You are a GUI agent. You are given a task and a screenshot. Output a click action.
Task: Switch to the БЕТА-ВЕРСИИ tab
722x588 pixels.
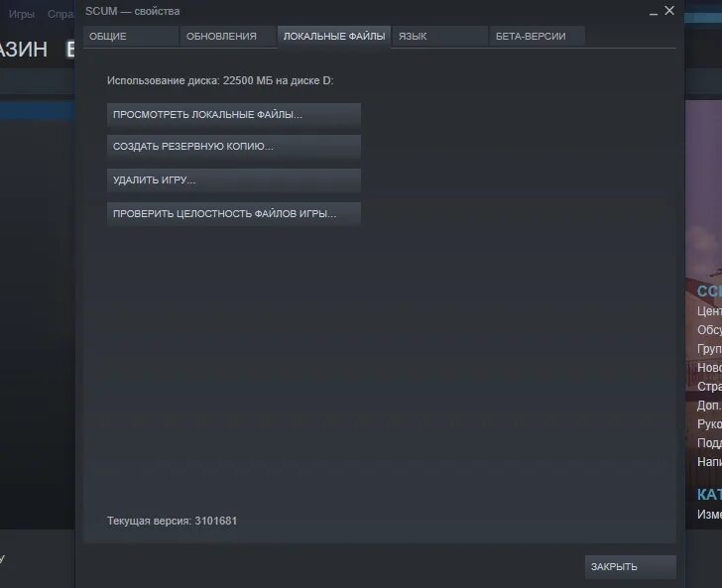point(538,37)
